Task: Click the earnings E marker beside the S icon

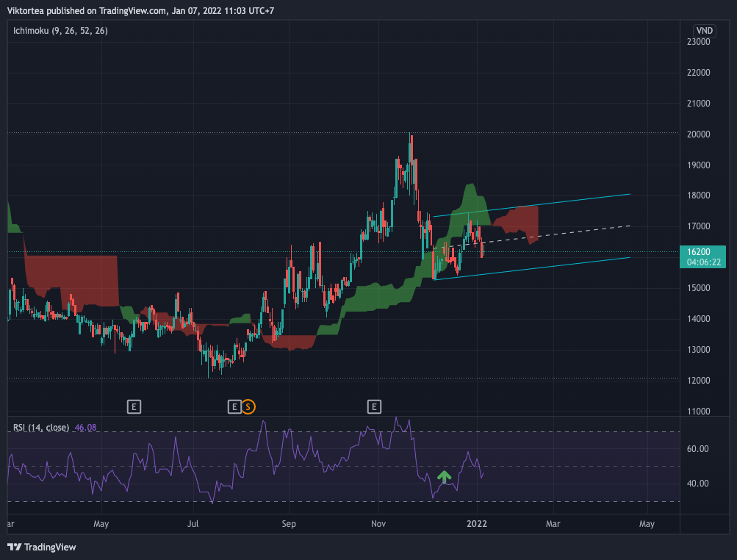Action: 234,406
